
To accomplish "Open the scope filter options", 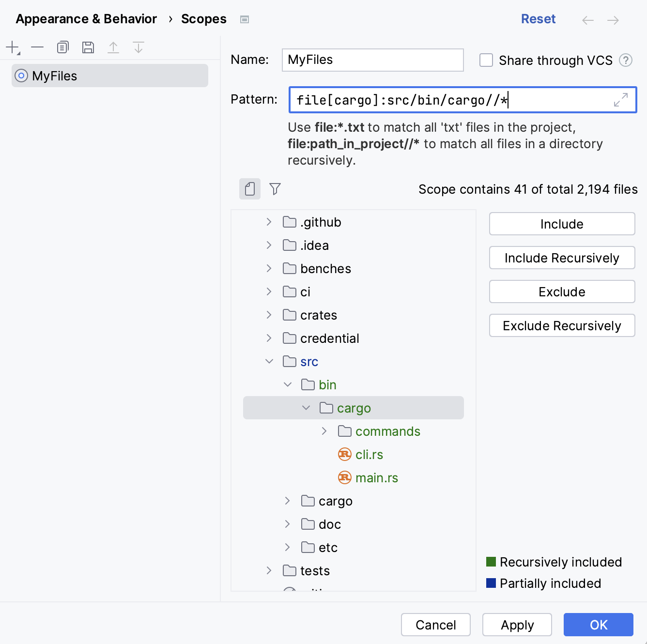I will [275, 189].
